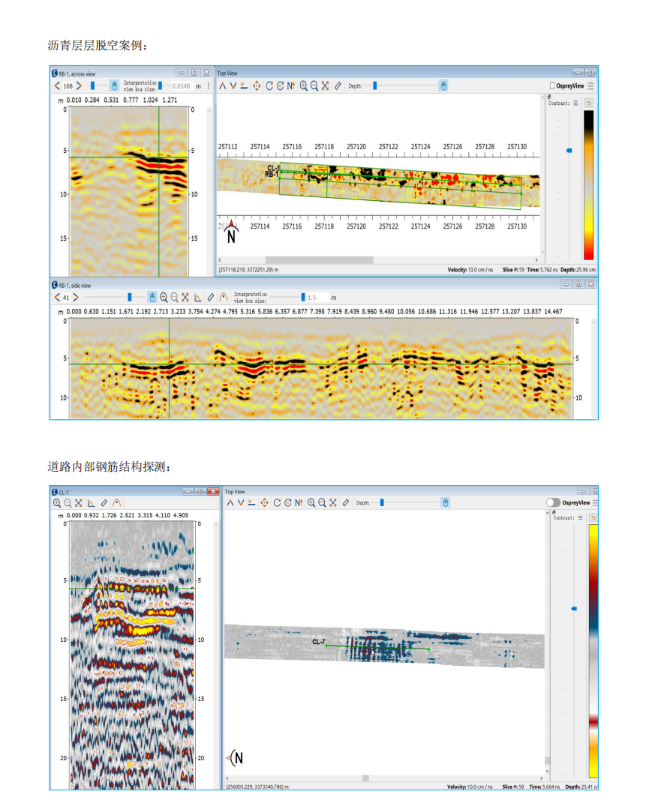This screenshot has width=649, height=812.
Task: Click slice number 41 in side view
Action: [66, 298]
